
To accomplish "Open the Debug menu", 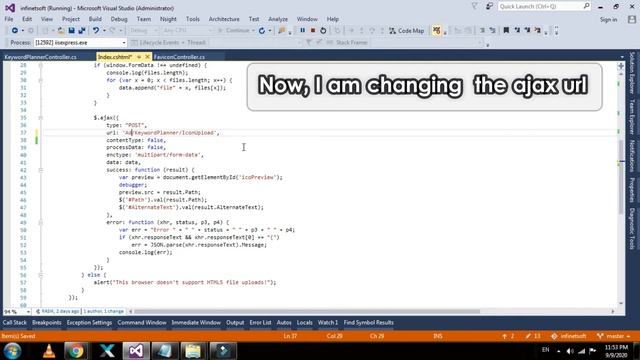I will [119, 19].
